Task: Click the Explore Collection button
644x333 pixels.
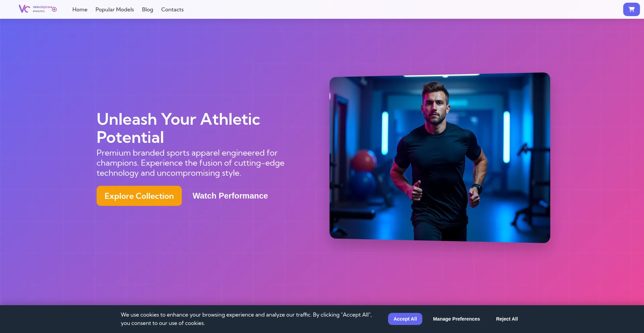Action: [x=139, y=196]
